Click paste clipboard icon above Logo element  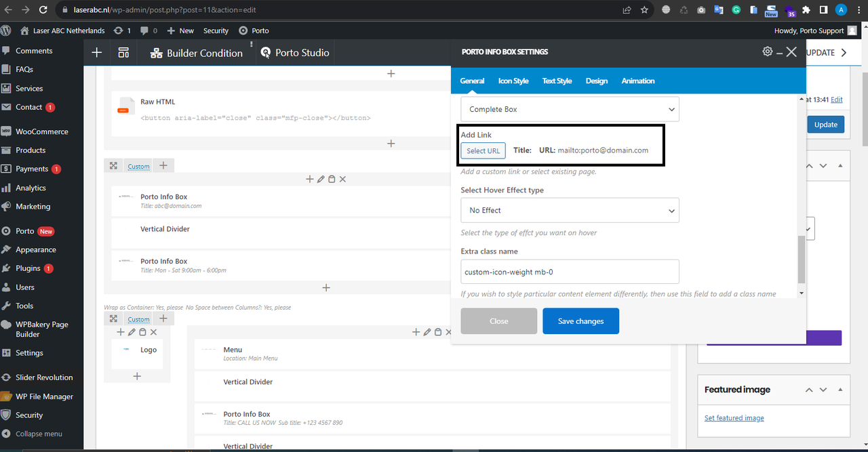142,332
